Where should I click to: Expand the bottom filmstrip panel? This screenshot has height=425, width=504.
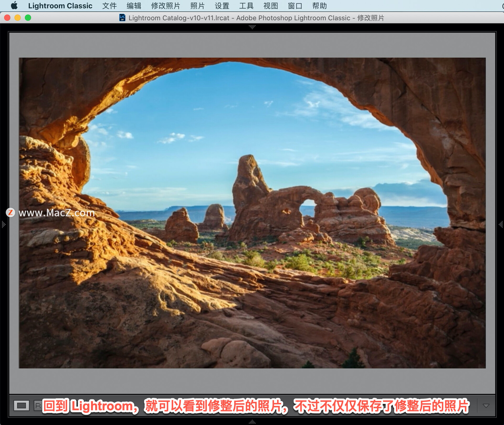click(x=252, y=422)
